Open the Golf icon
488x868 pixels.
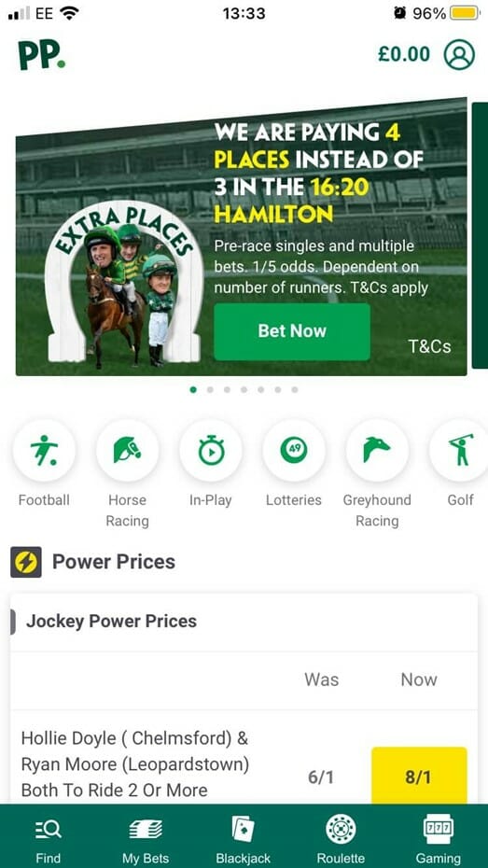click(460, 451)
